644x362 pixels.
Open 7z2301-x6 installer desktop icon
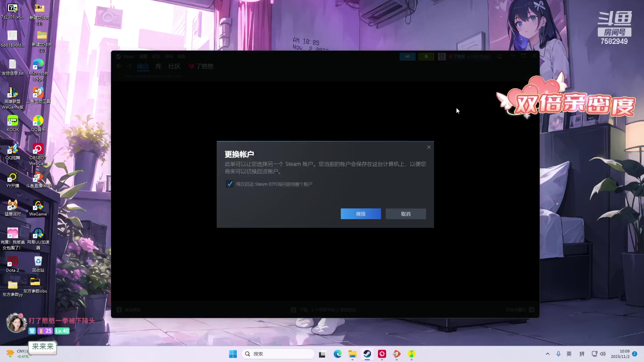click(x=13, y=11)
